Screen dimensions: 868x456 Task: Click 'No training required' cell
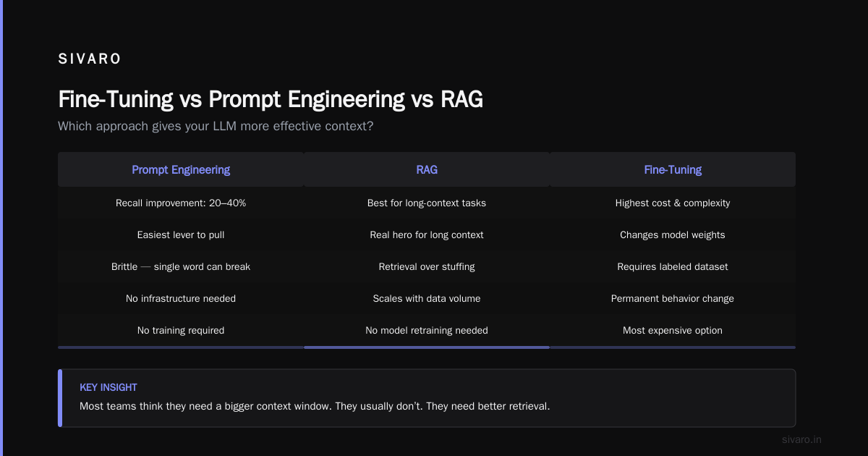click(x=181, y=330)
